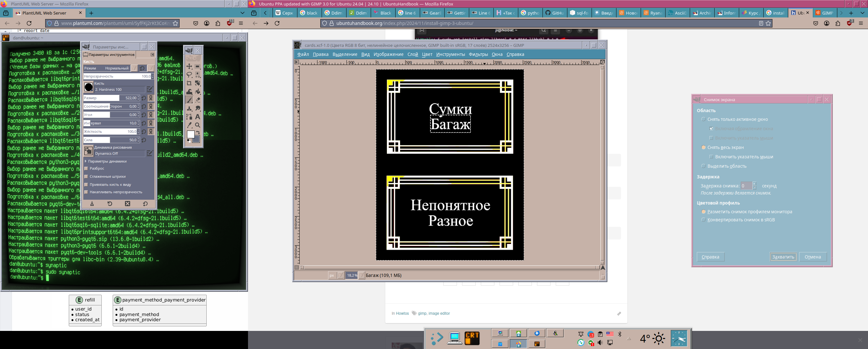Click the Задержка снимка delay input field
This screenshot has height=349, width=868.
(x=746, y=186)
